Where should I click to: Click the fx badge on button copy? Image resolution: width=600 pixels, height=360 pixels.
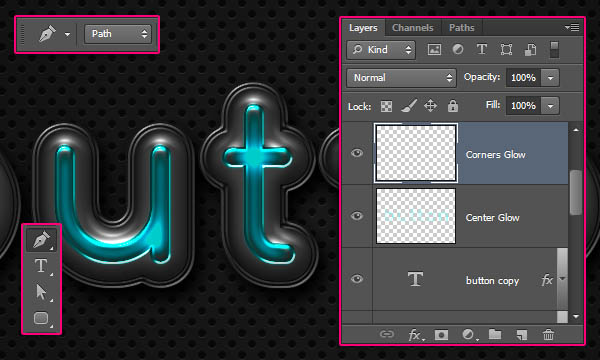click(x=547, y=280)
